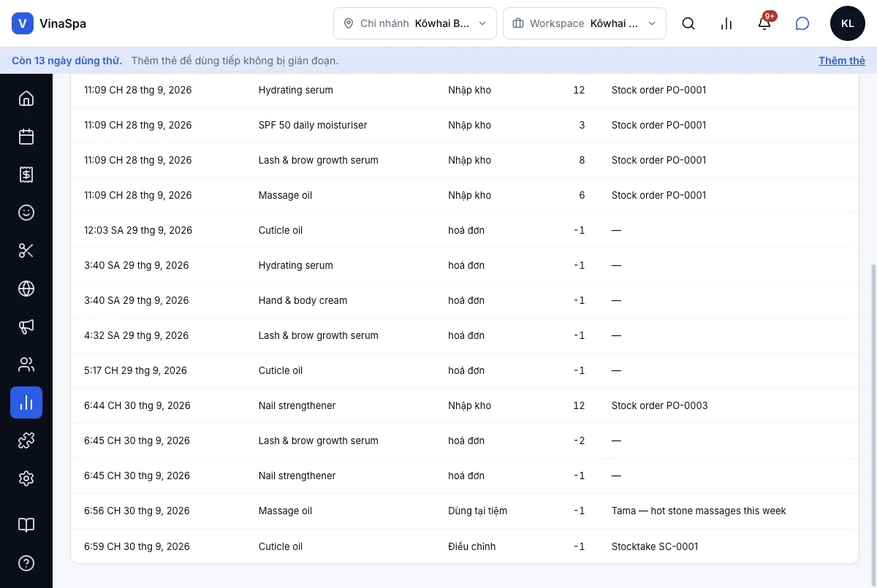Screen dimensions: 877x588
Task: Open the settings gear in sidebar
Action: [x=26, y=478]
